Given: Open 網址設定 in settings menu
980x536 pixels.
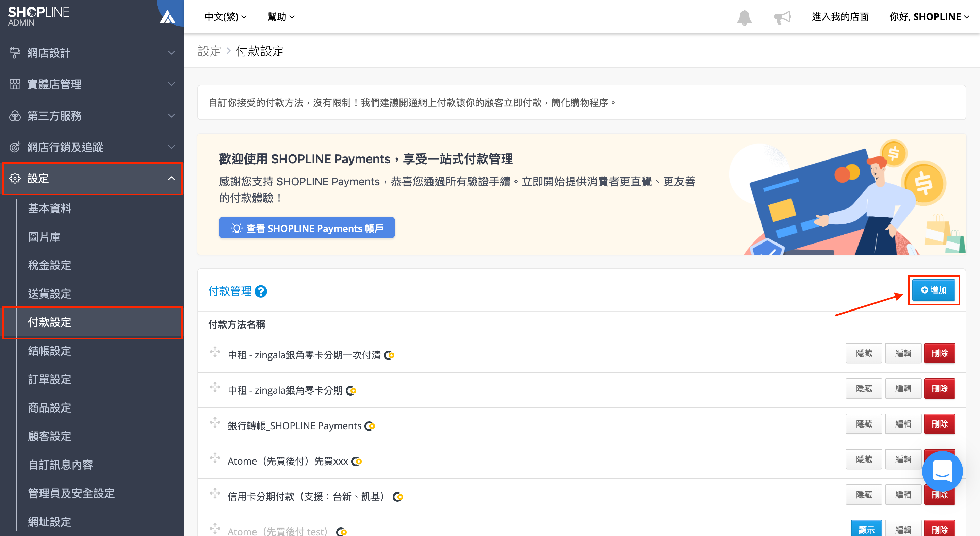Looking at the screenshot, I should point(50,522).
